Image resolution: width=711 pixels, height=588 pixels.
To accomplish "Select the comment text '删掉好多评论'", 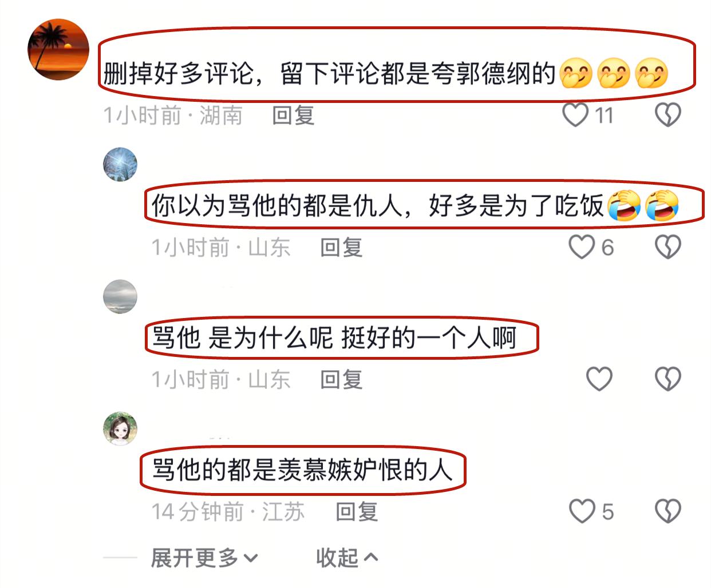I will pos(178,74).
